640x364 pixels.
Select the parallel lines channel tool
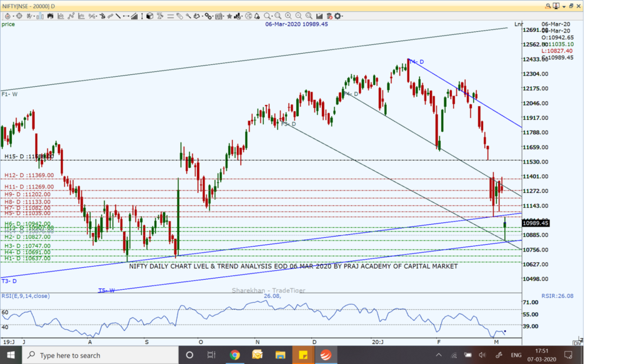(x=171, y=16)
